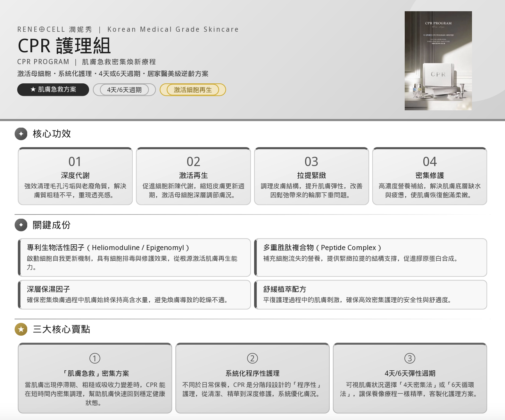505x420 pixels.
Task: Click the 多重胜肽複合物 (Peptide Complex) title
Action: pos(322,248)
